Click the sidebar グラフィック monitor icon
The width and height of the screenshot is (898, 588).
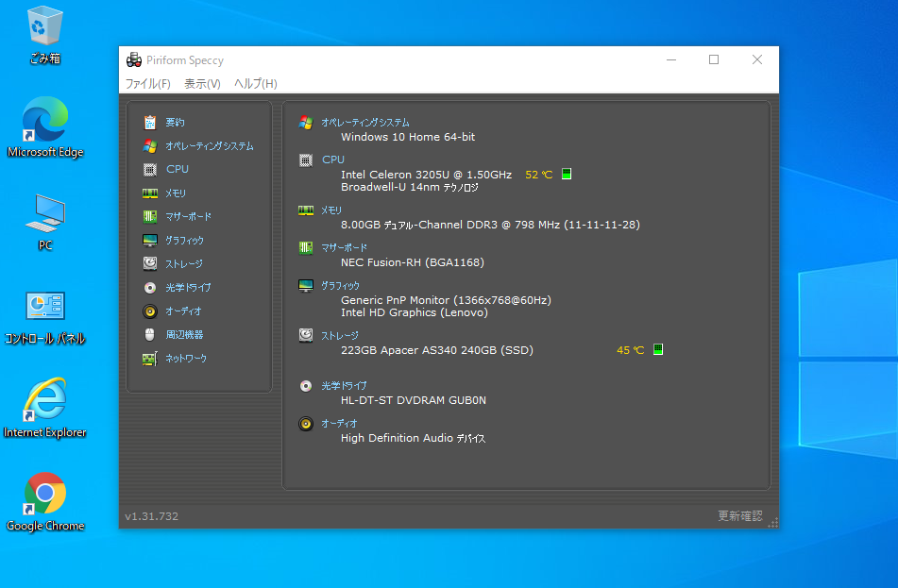(x=150, y=241)
